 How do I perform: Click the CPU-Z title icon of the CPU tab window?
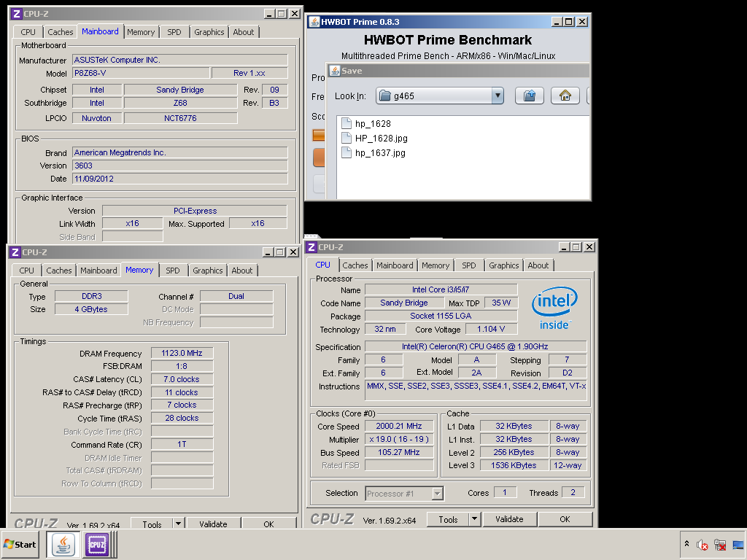(x=311, y=246)
